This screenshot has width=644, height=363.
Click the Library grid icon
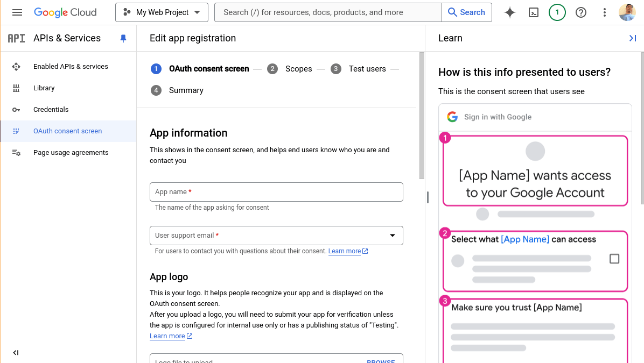[16, 88]
